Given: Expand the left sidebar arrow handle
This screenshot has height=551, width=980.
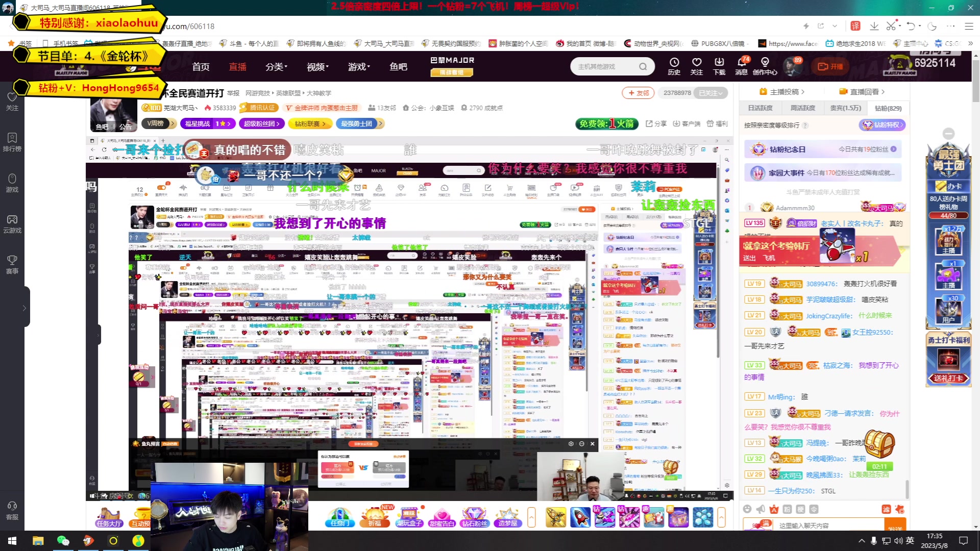Looking at the screenshot, I should 24,308.
